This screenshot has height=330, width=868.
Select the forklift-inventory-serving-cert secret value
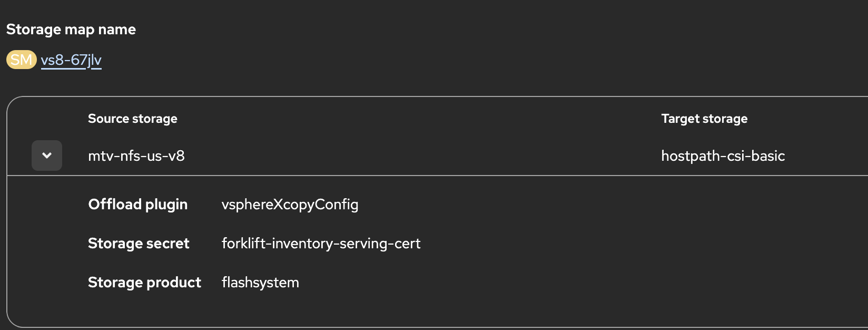[321, 244]
